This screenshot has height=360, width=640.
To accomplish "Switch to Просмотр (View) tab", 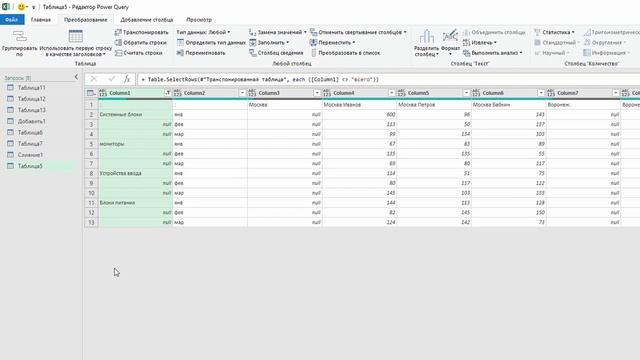I will 199,20.
